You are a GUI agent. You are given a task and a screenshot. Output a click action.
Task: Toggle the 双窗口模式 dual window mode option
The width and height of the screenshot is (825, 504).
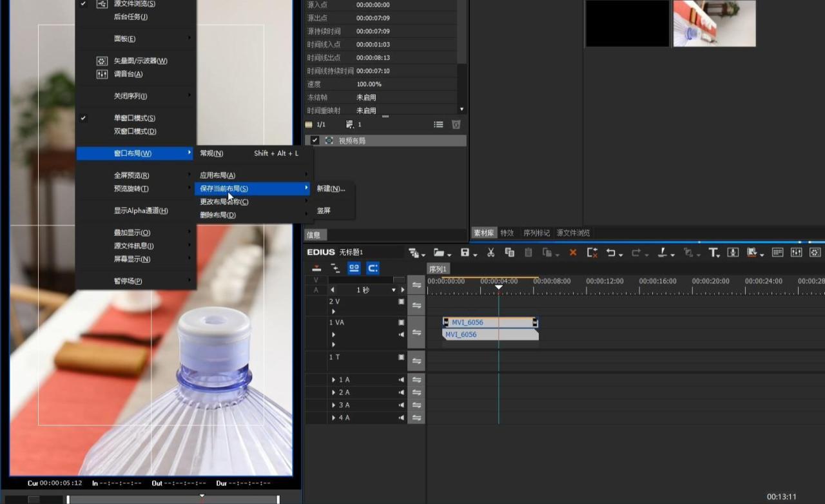coord(135,131)
